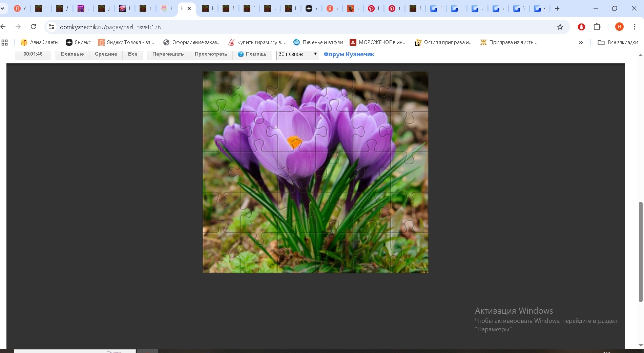Open the Extensions puzzle-piece menu
Image resolution: width=644 pixels, height=353 pixels.
(597, 27)
